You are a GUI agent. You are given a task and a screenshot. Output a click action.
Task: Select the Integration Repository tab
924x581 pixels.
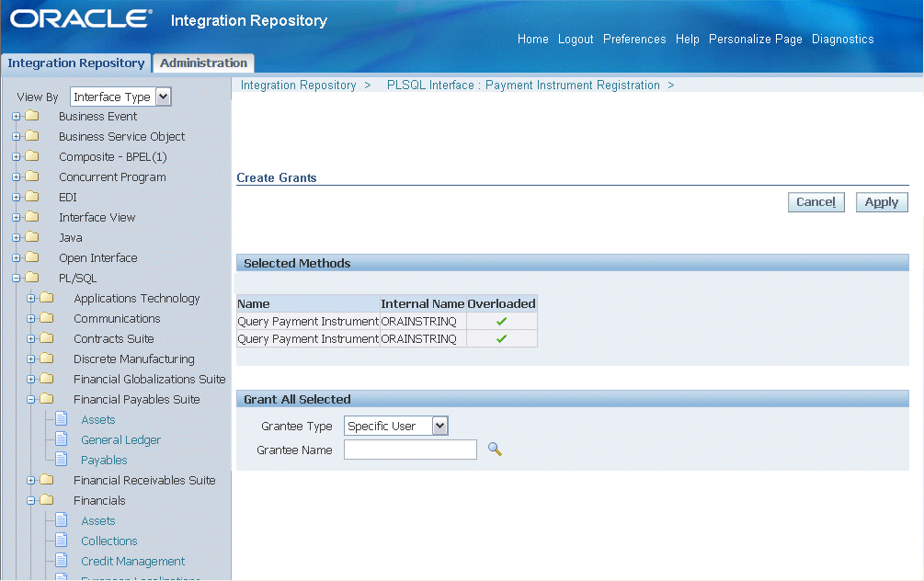coord(76,63)
